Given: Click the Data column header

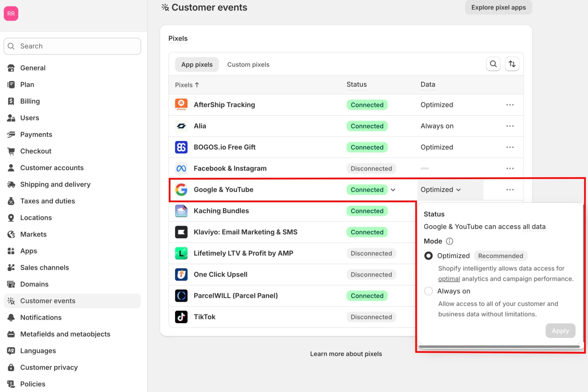Looking at the screenshot, I should pos(428,85).
